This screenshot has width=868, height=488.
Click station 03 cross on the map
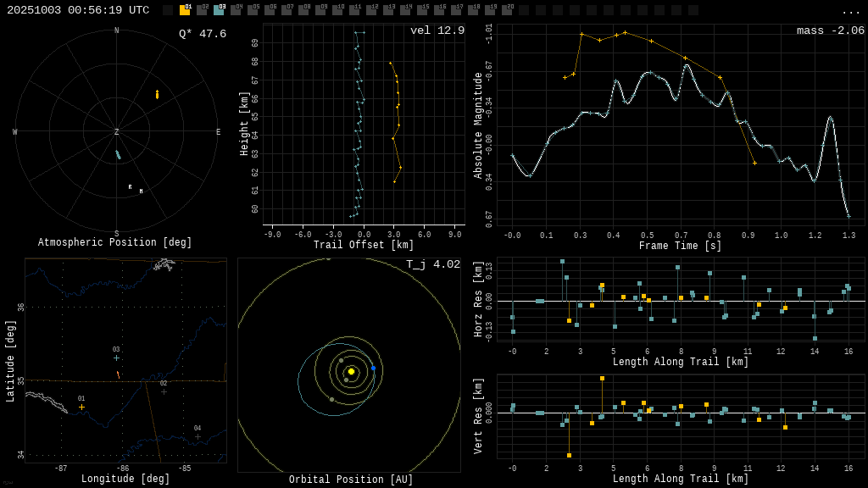[117, 358]
